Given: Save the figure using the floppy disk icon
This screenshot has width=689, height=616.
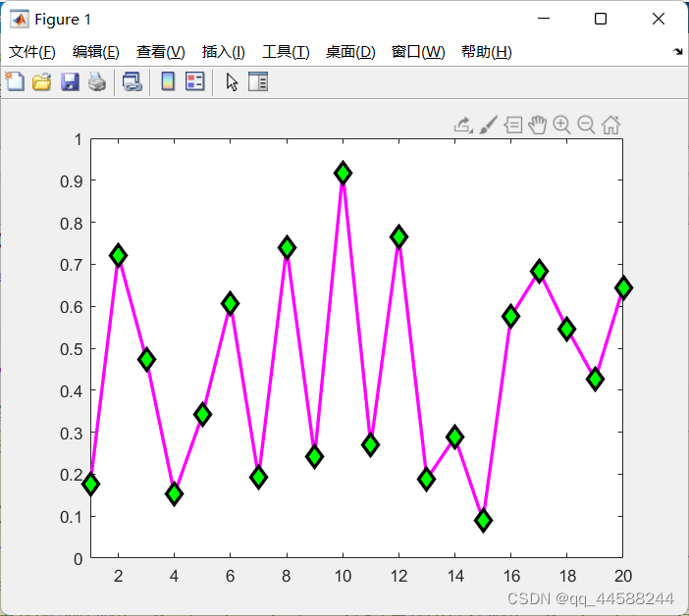Looking at the screenshot, I should [x=70, y=82].
